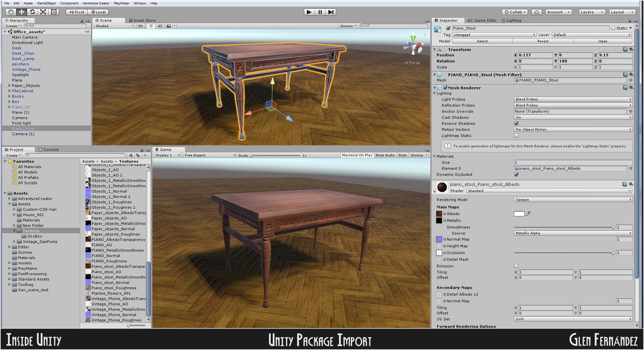Click the model Revert button

click(x=543, y=41)
